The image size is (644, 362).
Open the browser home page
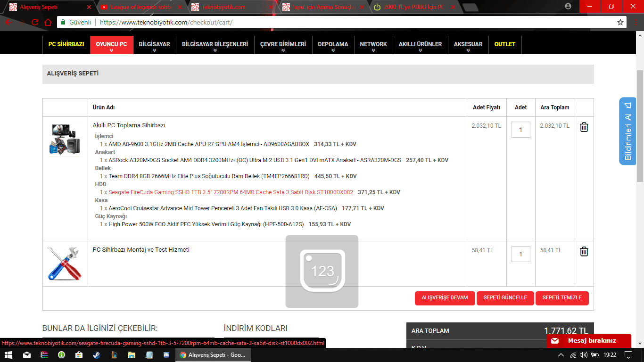48,22
